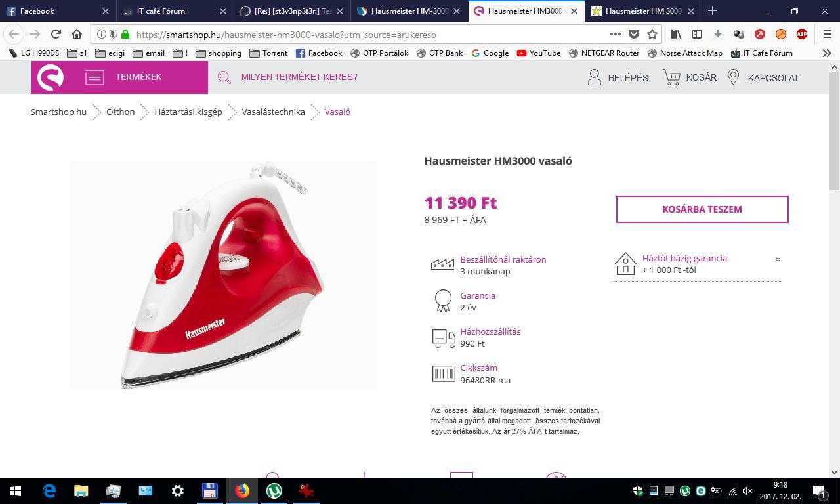Click the home delivery truck icon
Image resolution: width=840 pixels, height=504 pixels.
444,337
